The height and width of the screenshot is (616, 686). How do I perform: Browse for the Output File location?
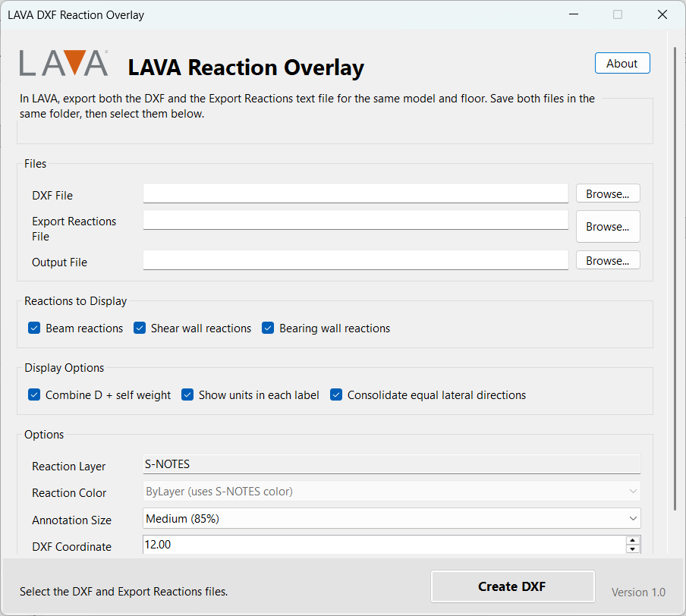coord(608,260)
